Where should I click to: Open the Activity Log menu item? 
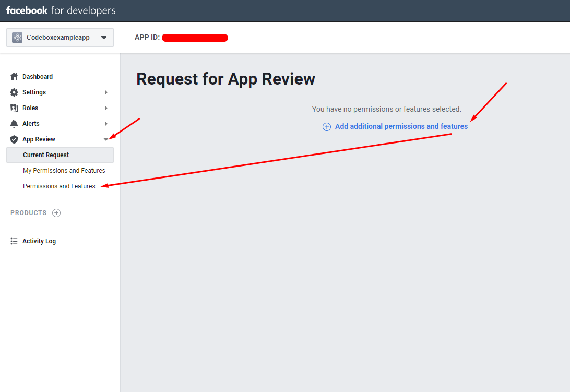(39, 241)
